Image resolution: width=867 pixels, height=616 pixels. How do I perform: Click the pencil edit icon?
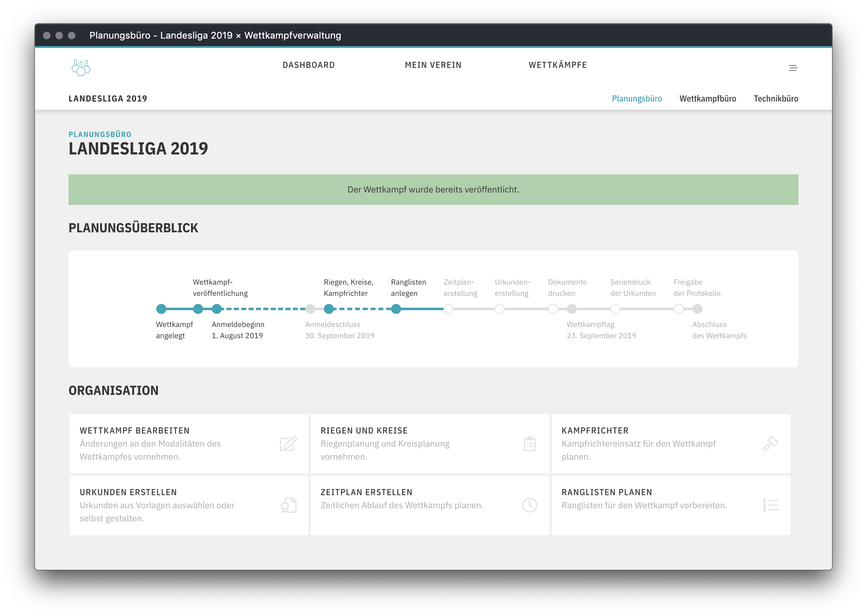[288, 443]
